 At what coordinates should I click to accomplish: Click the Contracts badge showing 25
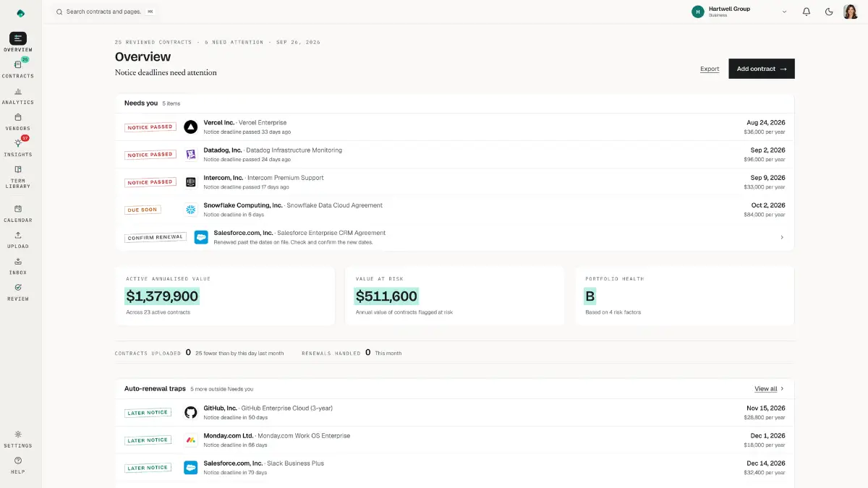[x=25, y=59]
